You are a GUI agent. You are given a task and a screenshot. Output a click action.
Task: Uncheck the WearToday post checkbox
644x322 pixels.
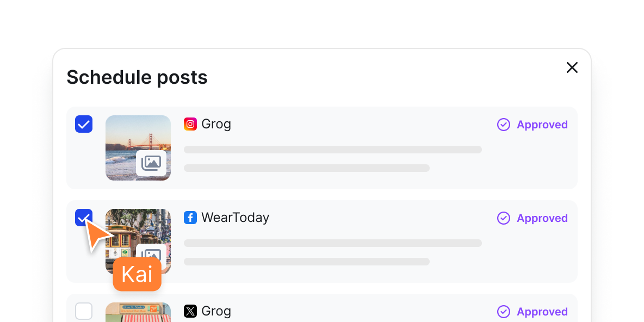click(x=84, y=218)
